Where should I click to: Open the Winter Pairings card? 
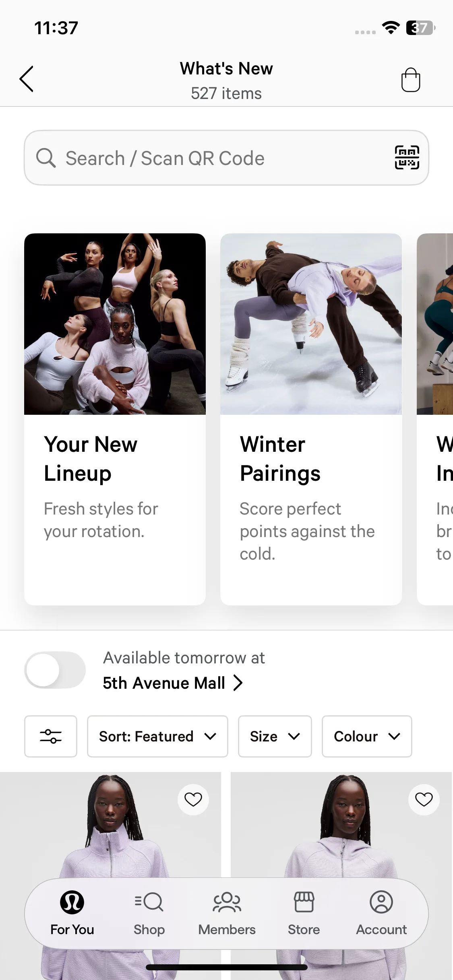click(x=311, y=419)
